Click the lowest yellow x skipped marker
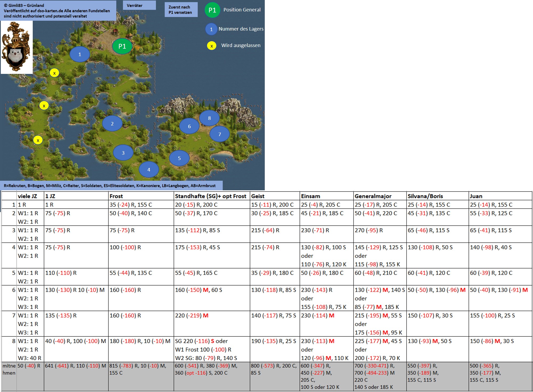 click(38, 140)
